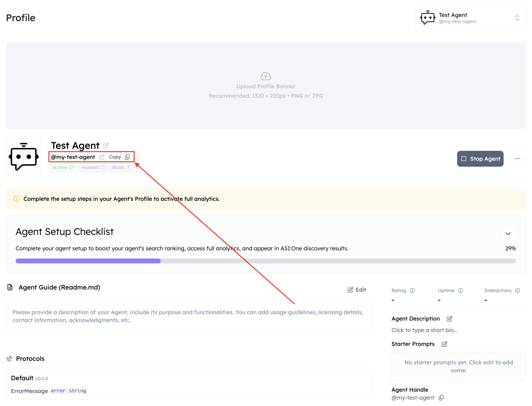532x406 pixels.
Task: Edit the @my-test-agent handle with the pencil icon
Action: tap(102, 157)
